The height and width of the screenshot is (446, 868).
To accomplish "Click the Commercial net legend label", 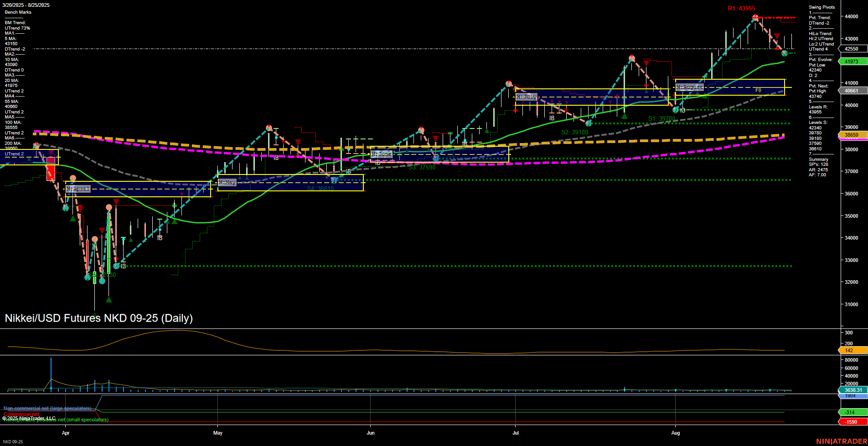I will pyautogui.click(x=21, y=414).
